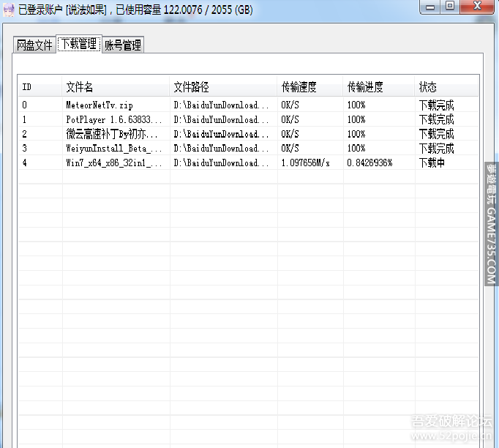The image size is (499, 448).
Task: Select the Win7_x64_x86_32in1 file name
Action: pyautogui.click(x=113, y=163)
